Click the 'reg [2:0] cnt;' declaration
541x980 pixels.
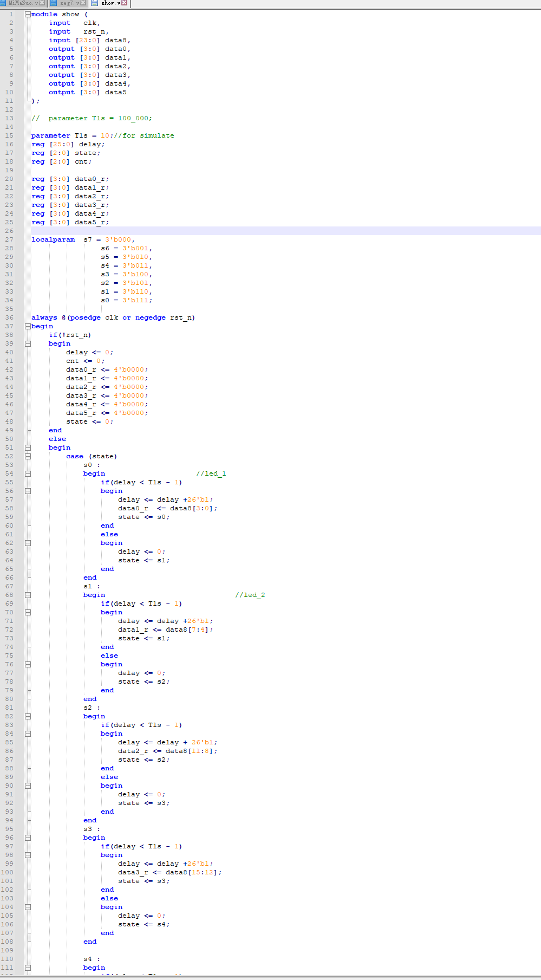62,161
